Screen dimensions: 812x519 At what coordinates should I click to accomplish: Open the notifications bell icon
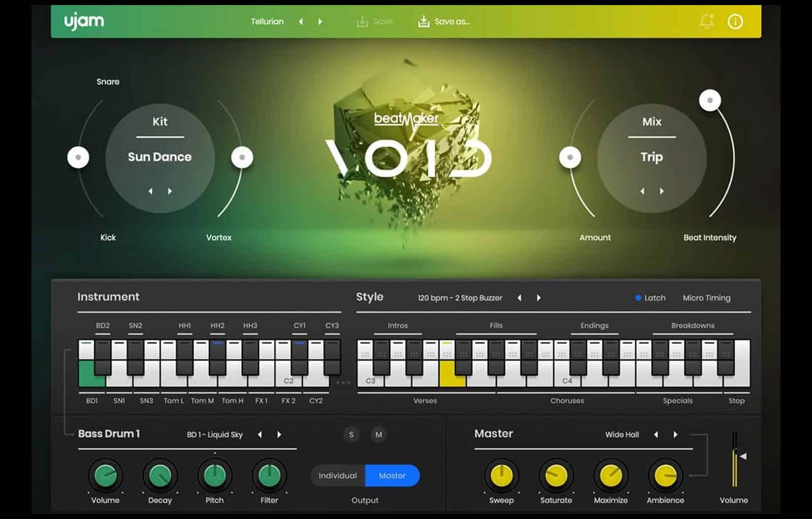point(706,21)
